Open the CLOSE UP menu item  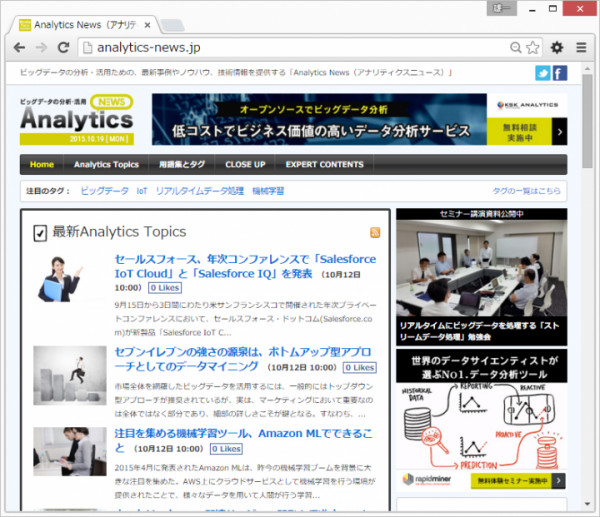tap(245, 165)
